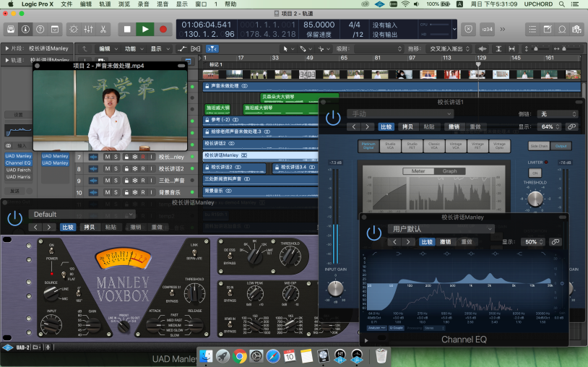The width and height of the screenshot is (588, 367).
Task: Open Launchpad rocket in the Dock
Action: tap(222, 355)
